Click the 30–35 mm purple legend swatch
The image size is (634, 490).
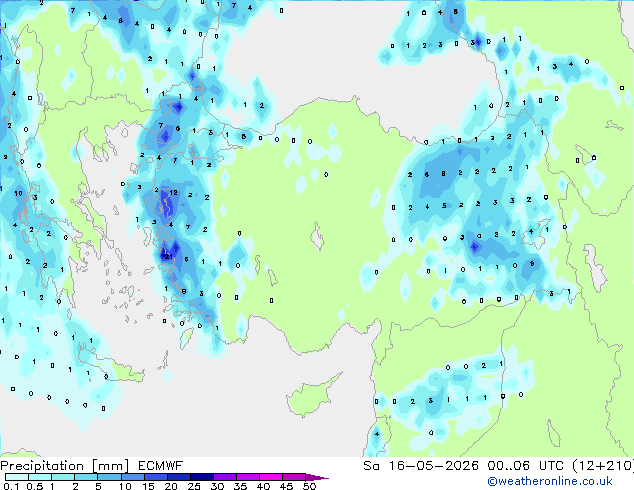pyautogui.click(x=224, y=477)
